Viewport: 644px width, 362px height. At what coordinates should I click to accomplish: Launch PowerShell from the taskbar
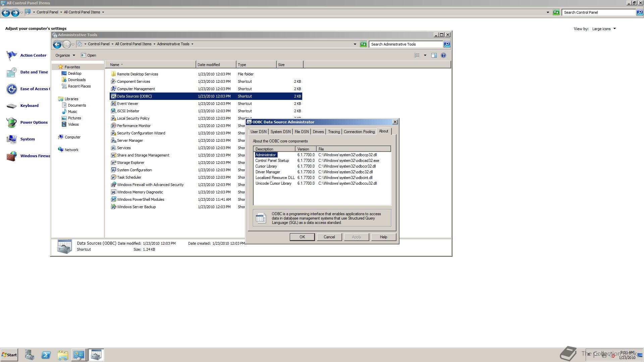point(46,355)
